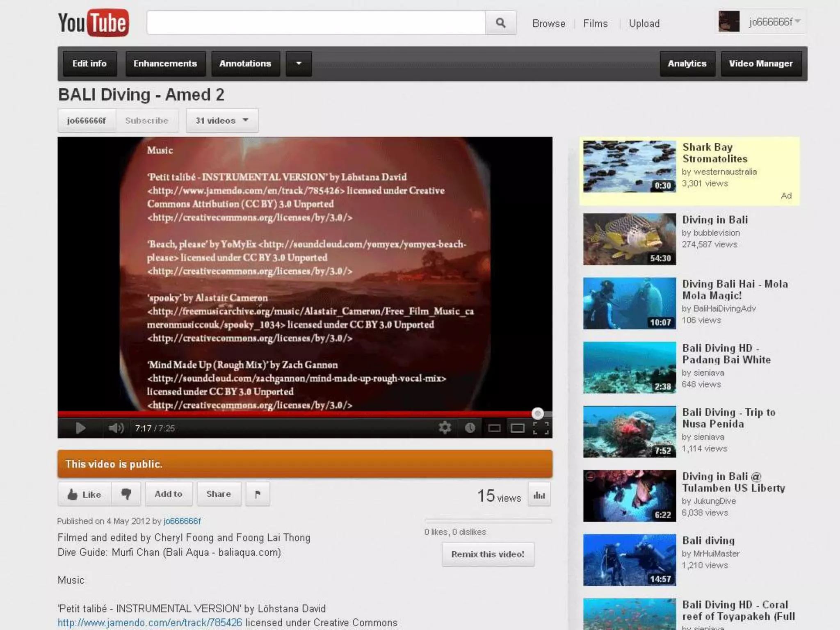Mute the video volume speaker icon
This screenshot has width=840, height=630.
[116, 428]
